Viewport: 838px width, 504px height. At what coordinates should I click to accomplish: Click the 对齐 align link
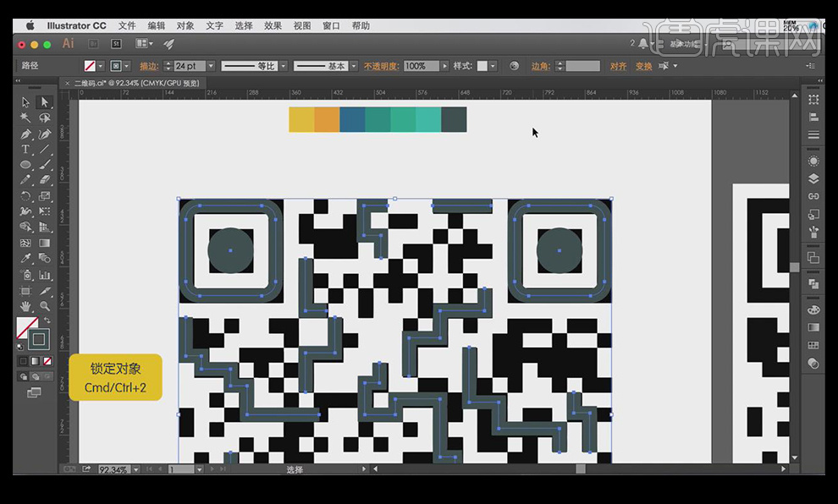[618, 66]
